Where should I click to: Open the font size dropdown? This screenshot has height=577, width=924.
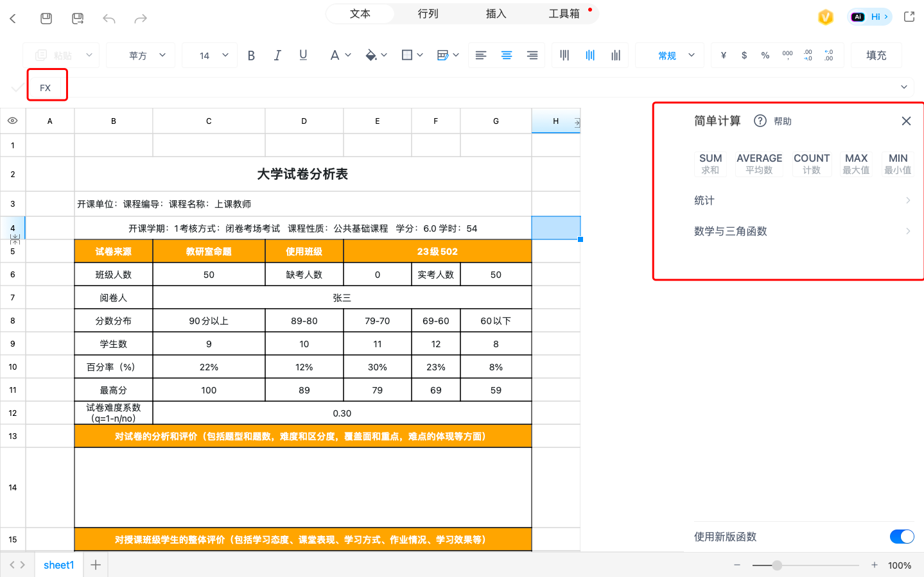point(210,56)
